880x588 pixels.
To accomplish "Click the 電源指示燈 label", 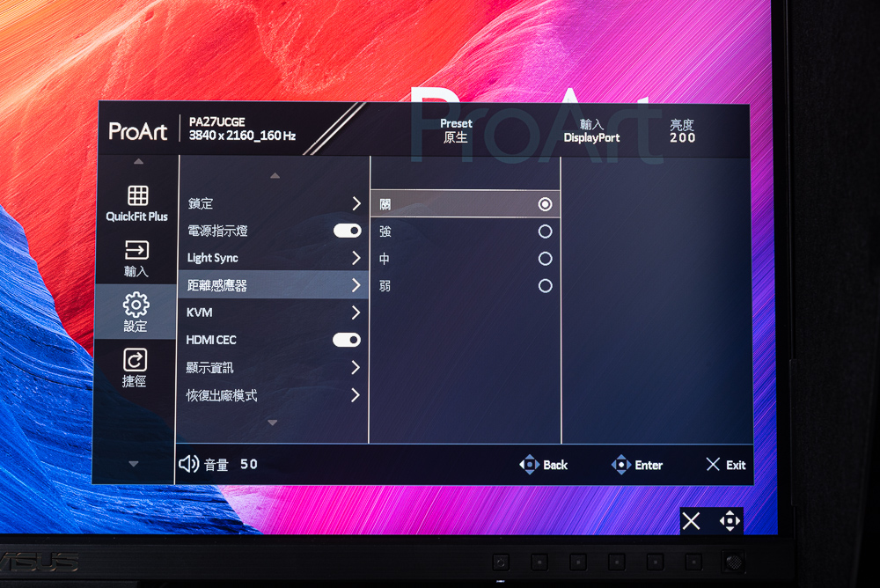I will click(217, 231).
